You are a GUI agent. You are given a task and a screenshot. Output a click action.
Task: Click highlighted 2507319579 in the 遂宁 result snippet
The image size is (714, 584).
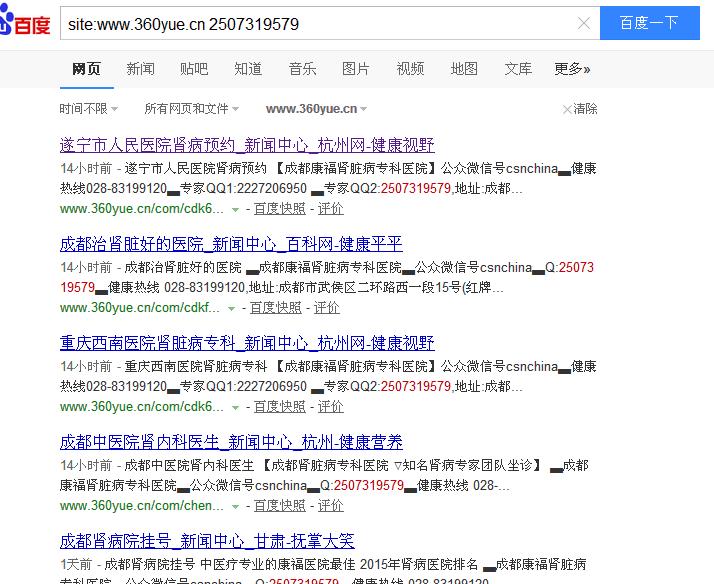point(416,188)
